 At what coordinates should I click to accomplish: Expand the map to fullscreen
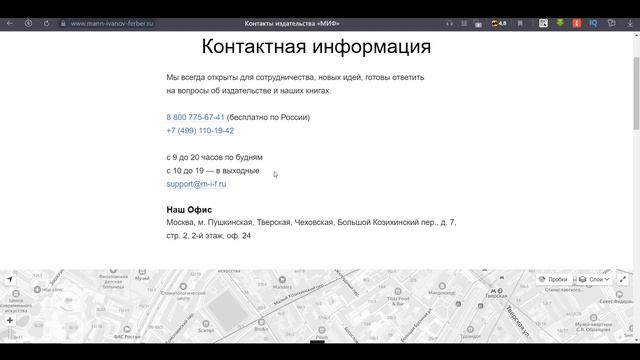point(623,279)
